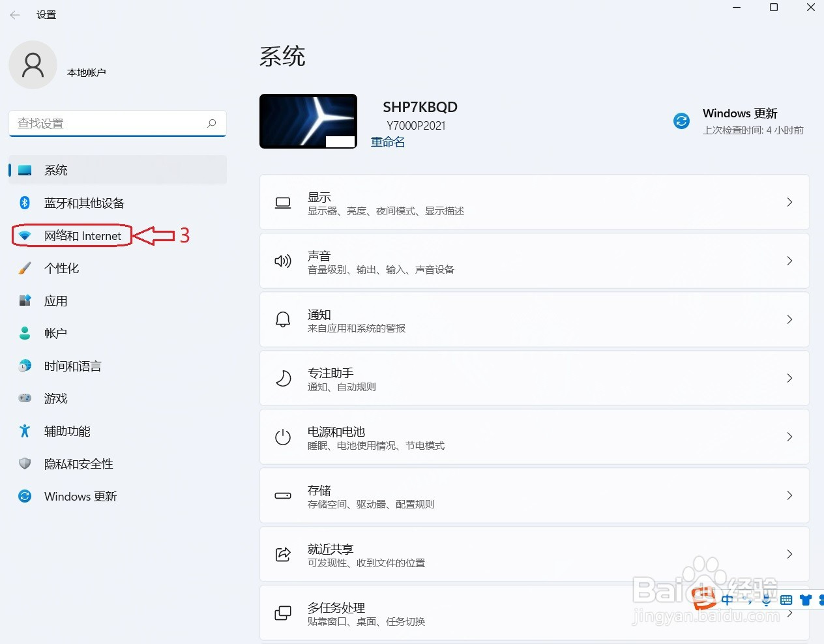The width and height of the screenshot is (824, 644).
Task: Click the laptop icon in 显示 row
Action: (283, 203)
